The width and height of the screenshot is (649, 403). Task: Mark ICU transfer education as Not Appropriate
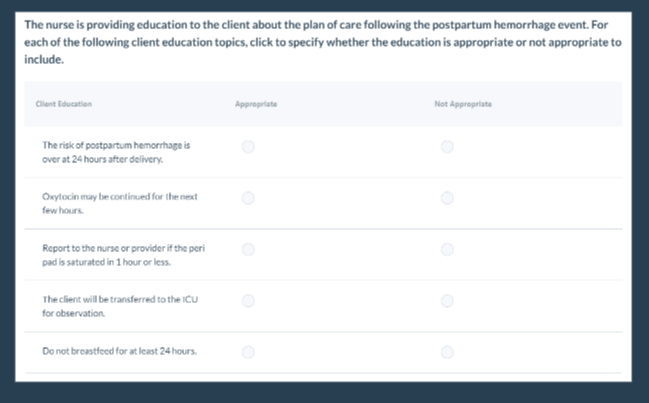tap(447, 301)
